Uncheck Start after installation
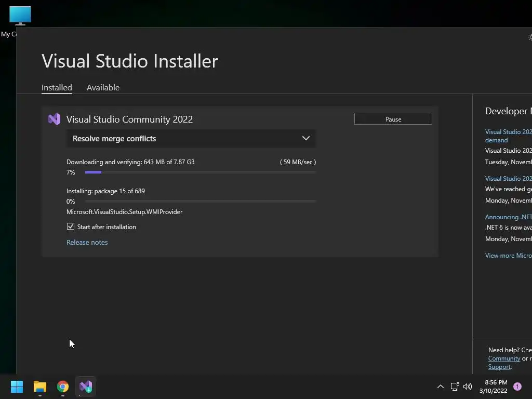This screenshot has width=532, height=399. coord(71,227)
